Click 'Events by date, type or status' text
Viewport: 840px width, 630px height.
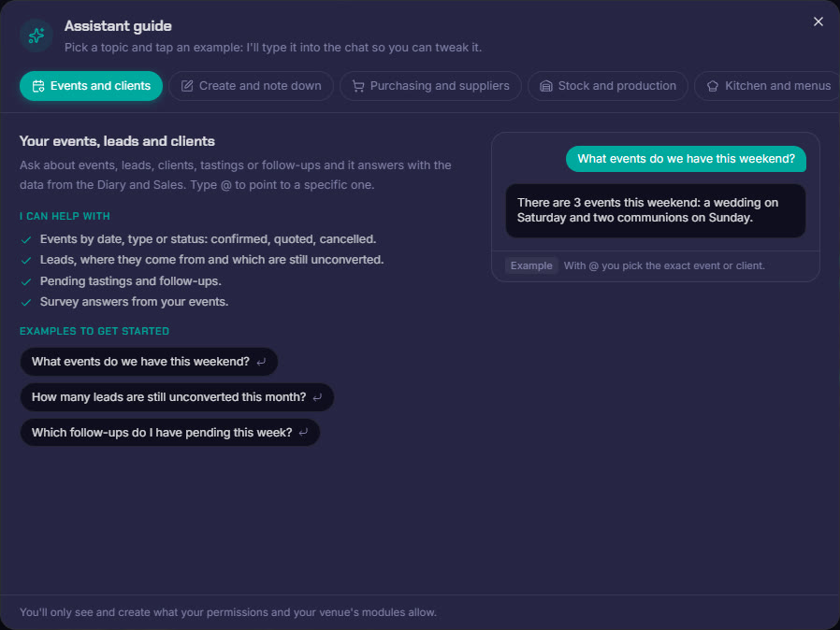pyautogui.click(x=208, y=239)
